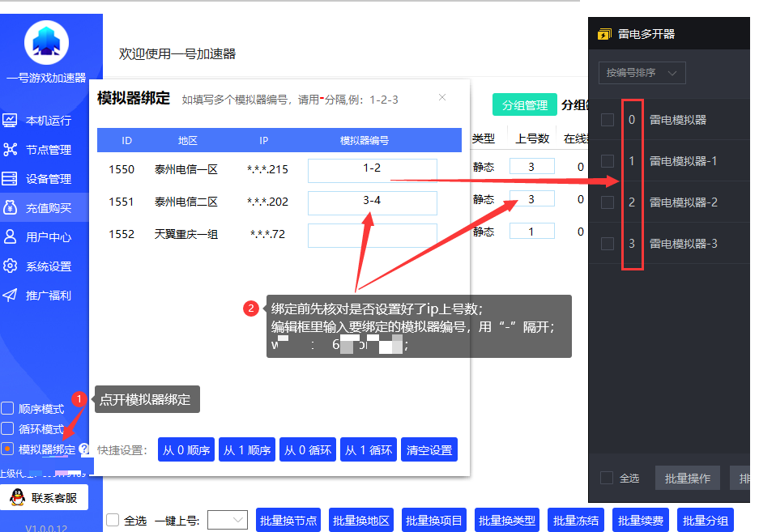Viewport: 759px width, 532px height.
Task: Click the 从 0 顺序 quick setting button
Action: 186,449
